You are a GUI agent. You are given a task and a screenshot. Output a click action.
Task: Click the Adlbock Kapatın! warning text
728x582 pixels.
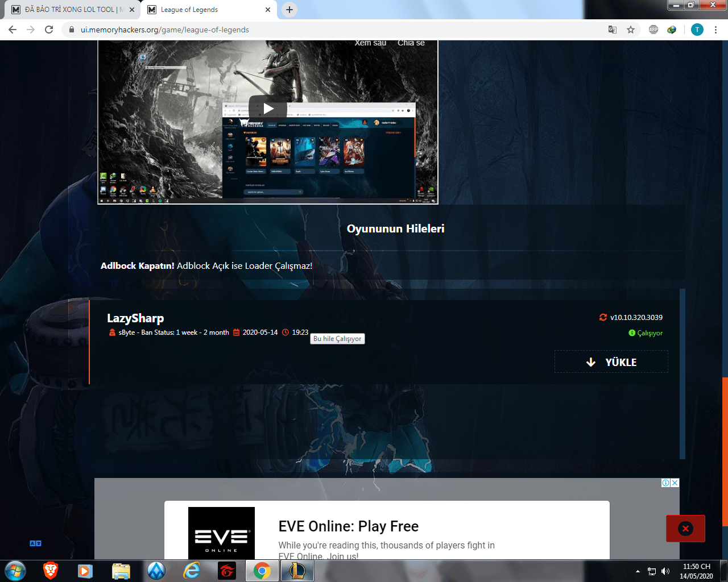tap(138, 265)
